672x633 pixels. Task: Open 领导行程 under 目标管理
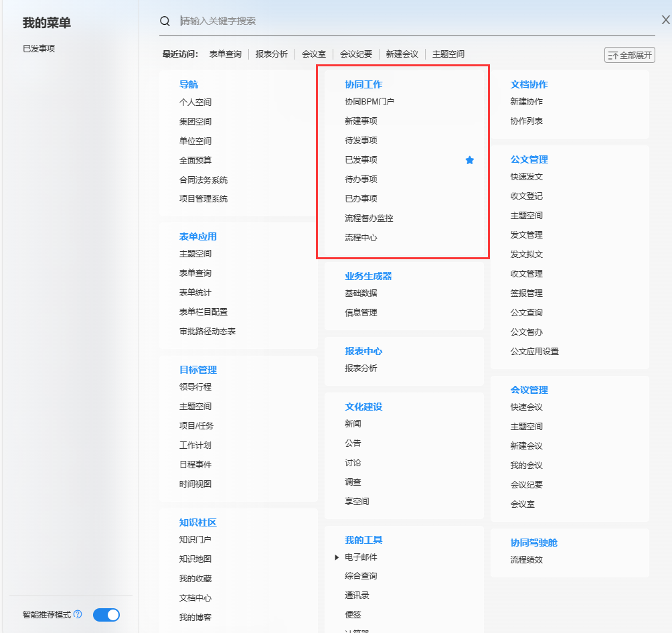point(195,387)
